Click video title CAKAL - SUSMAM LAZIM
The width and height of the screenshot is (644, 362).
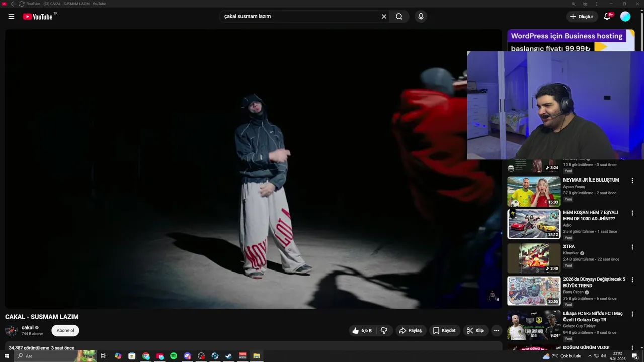click(42, 317)
